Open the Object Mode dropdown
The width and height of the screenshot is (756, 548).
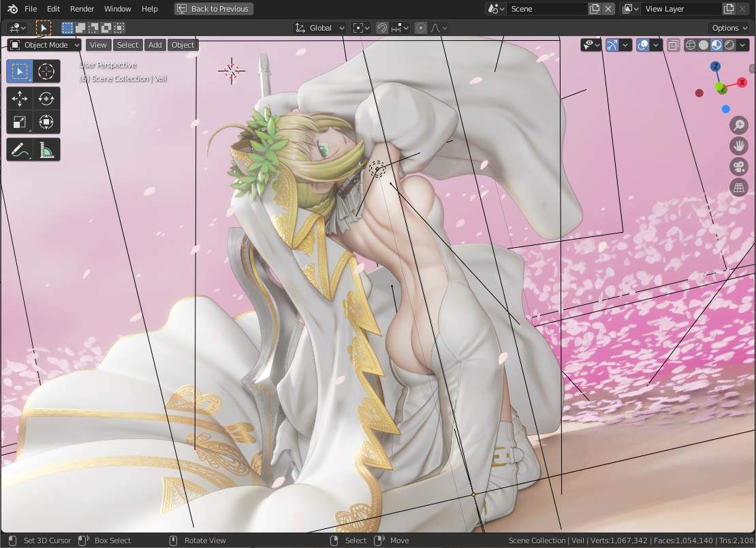click(x=44, y=45)
